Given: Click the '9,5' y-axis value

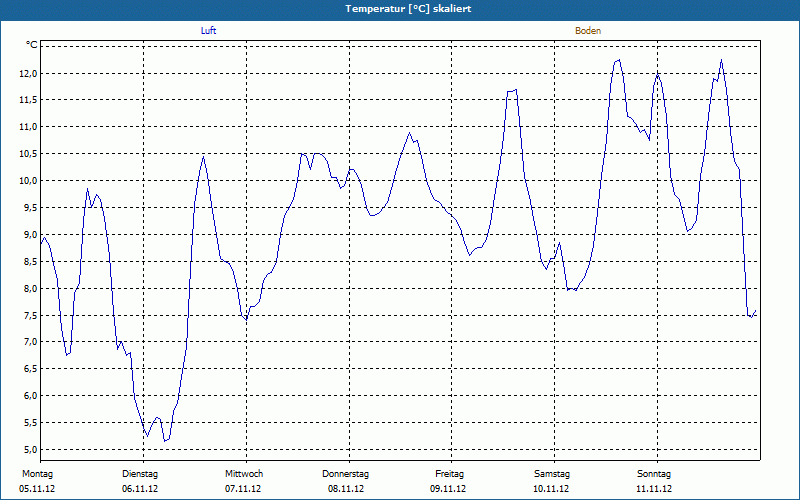Looking at the screenshot, I should click(x=30, y=208).
